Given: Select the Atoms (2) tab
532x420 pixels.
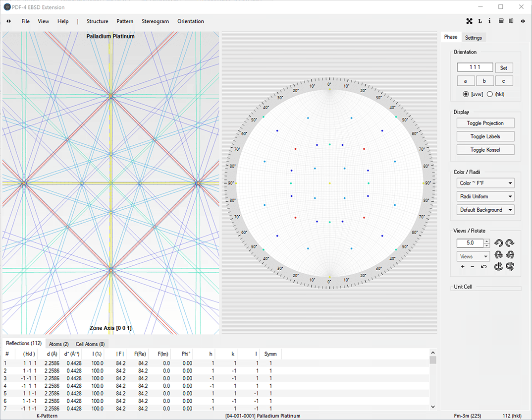Looking at the screenshot, I should coord(58,344).
